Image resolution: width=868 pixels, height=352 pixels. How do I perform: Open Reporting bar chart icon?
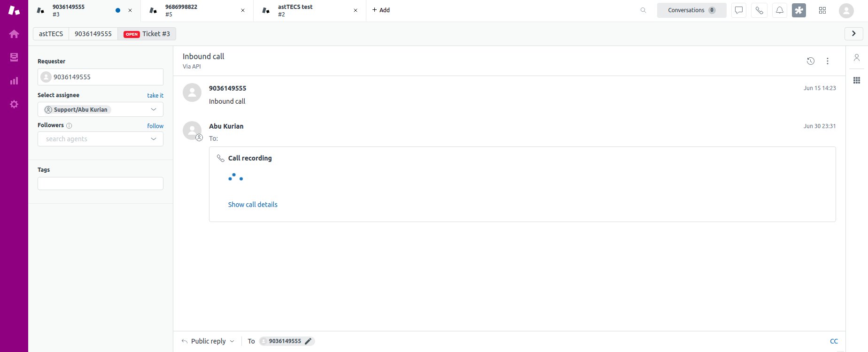[x=14, y=81]
